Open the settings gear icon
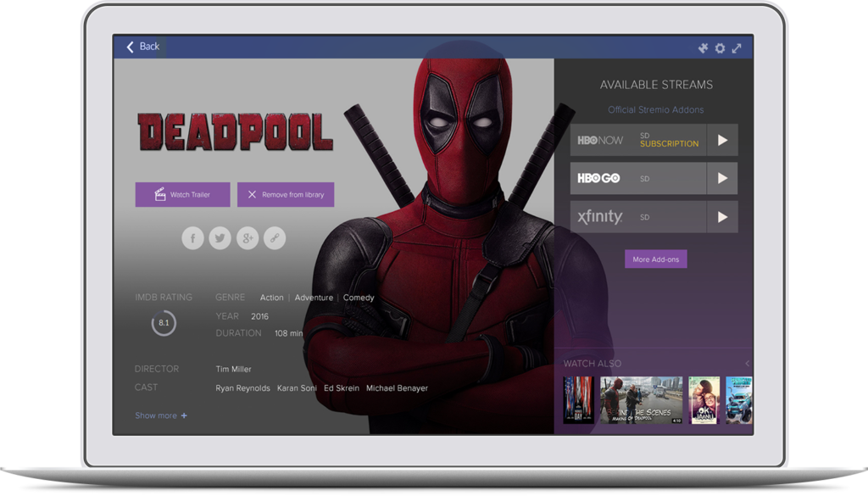The width and height of the screenshot is (868, 496). point(720,48)
